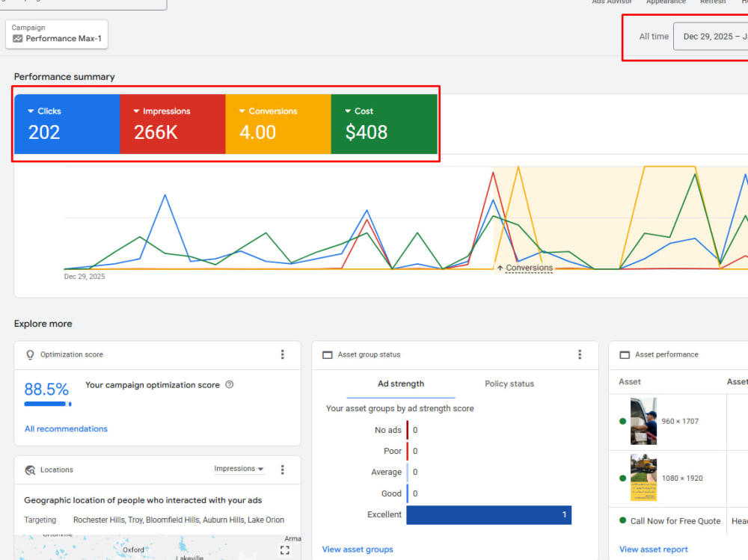Click the campaign icon beside Performance Max-1
The height and width of the screenshot is (560, 748).
(x=18, y=39)
